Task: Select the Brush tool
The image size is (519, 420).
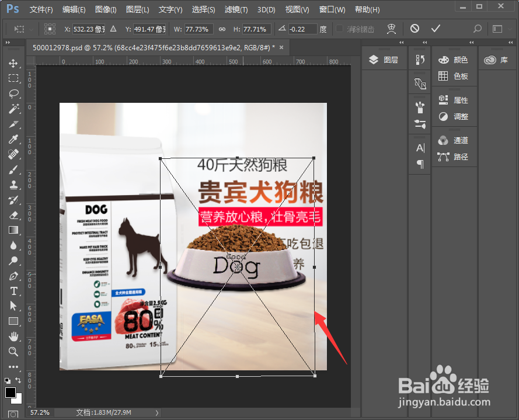Action: pos(13,170)
